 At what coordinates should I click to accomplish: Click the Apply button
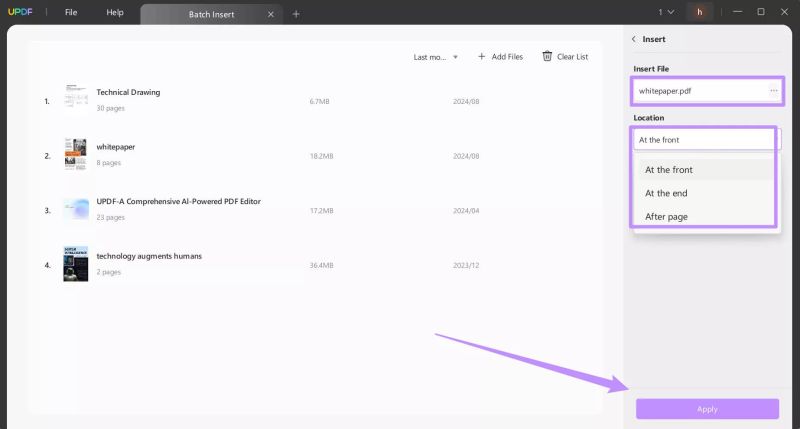[x=707, y=409]
